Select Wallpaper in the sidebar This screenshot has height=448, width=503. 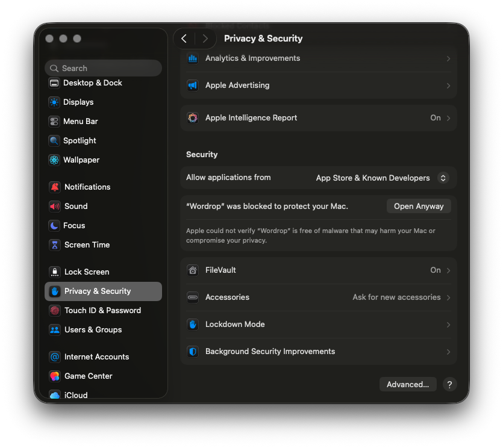pyautogui.click(x=103, y=160)
